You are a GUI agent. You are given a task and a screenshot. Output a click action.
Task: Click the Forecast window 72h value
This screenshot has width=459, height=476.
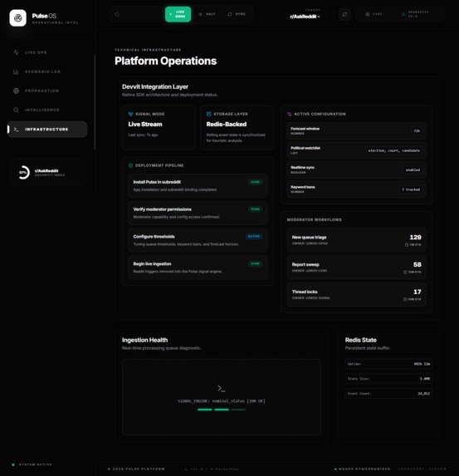[417, 131]
